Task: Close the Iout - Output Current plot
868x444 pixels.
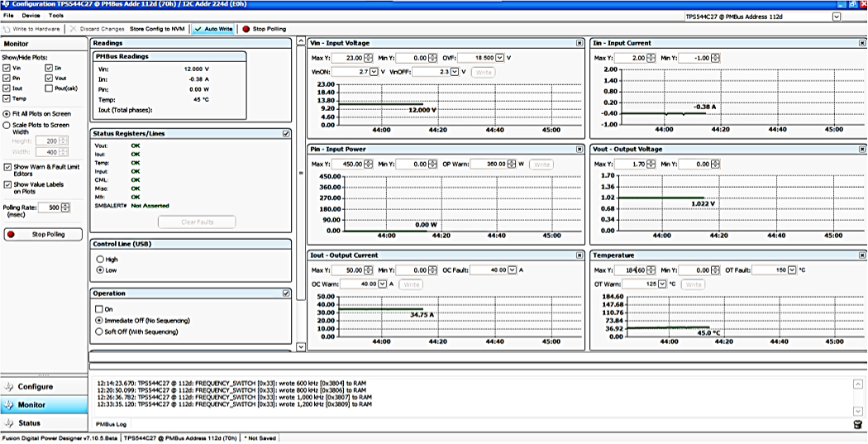Action: pos(579,255)
